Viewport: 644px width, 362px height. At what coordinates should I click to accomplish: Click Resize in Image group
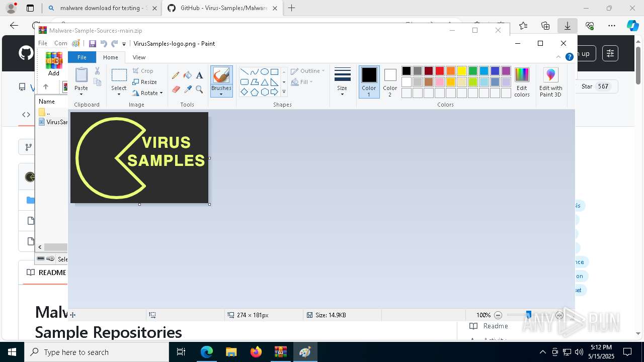[x=145, y=82]
